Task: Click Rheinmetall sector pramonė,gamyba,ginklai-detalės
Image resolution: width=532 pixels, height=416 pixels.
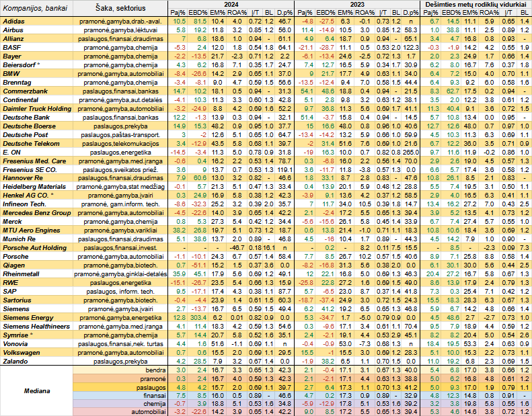Action: [120, 274]
